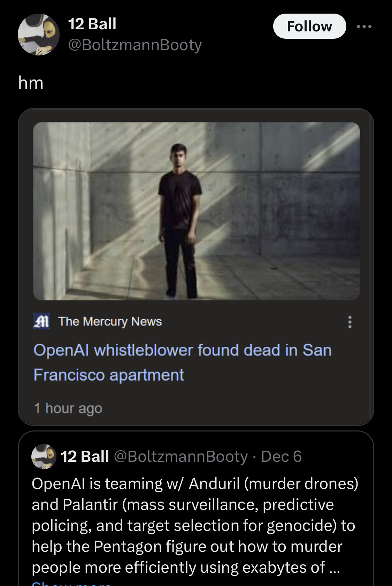Image resolution: width=392 pixels, height=586 pixels.
Task: Open the tweet's three-dot more options menu
Action: 364,27
